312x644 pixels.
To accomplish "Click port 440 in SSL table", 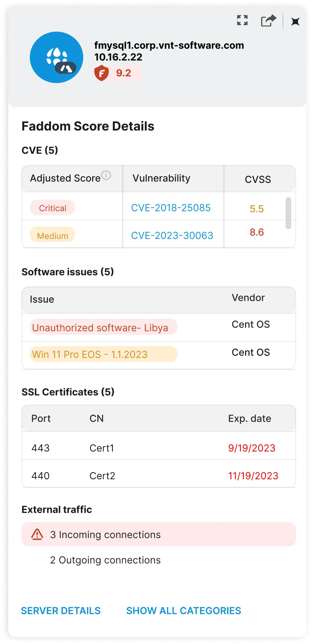I will coord(41,476).
